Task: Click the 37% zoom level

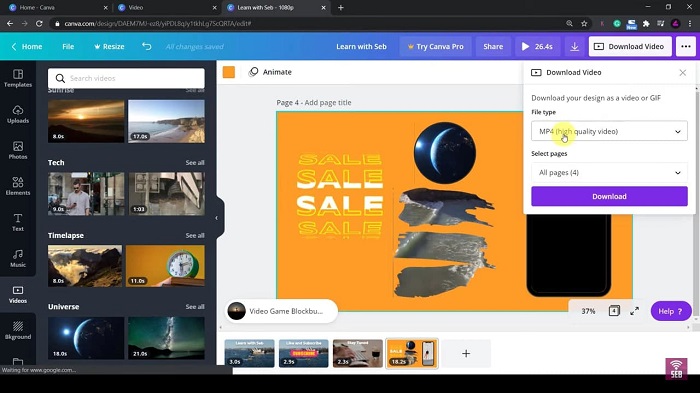Action: [588, 311]
